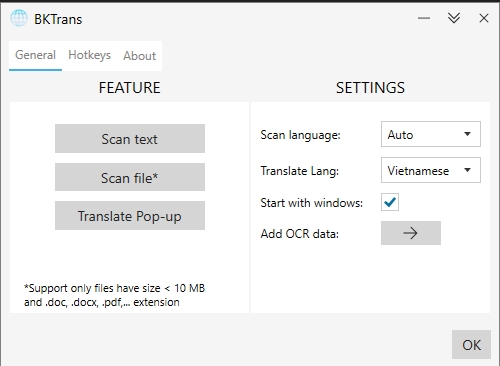Screen dimensions: 500x366
Task: Click the '*Support only files' note text
Action: [114, 295]
